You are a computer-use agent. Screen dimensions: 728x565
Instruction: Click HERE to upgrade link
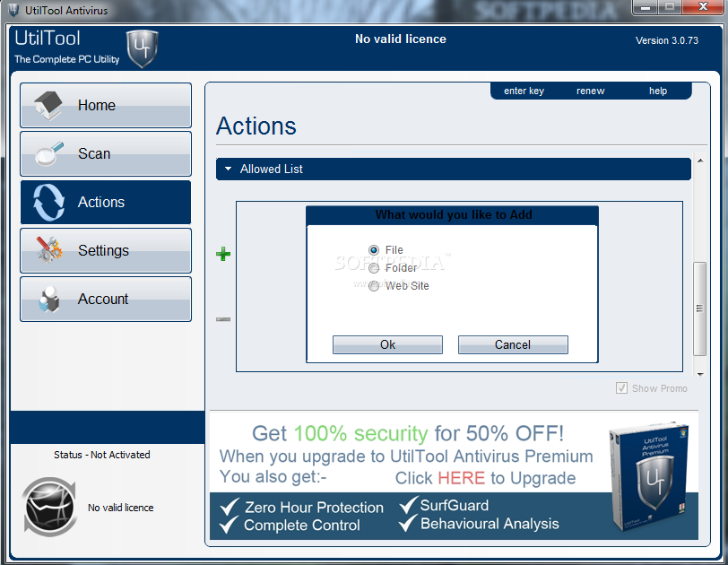[x=461, y=478]
